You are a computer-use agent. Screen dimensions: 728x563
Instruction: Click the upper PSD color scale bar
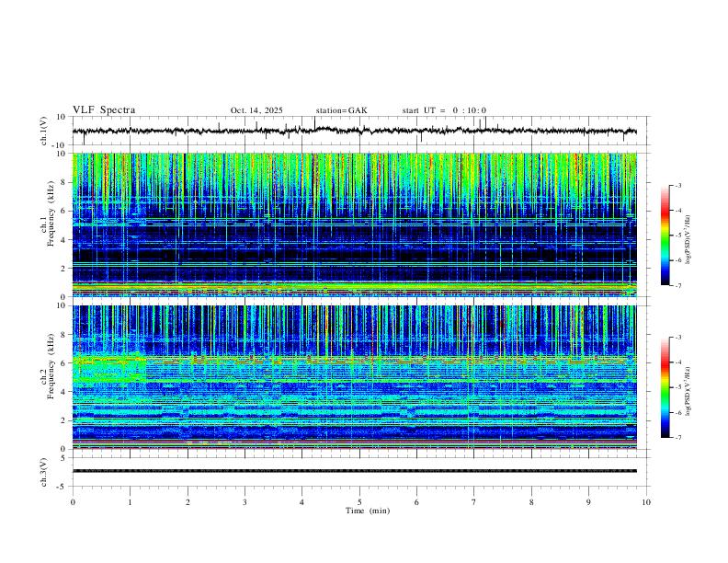click(665, 236)
